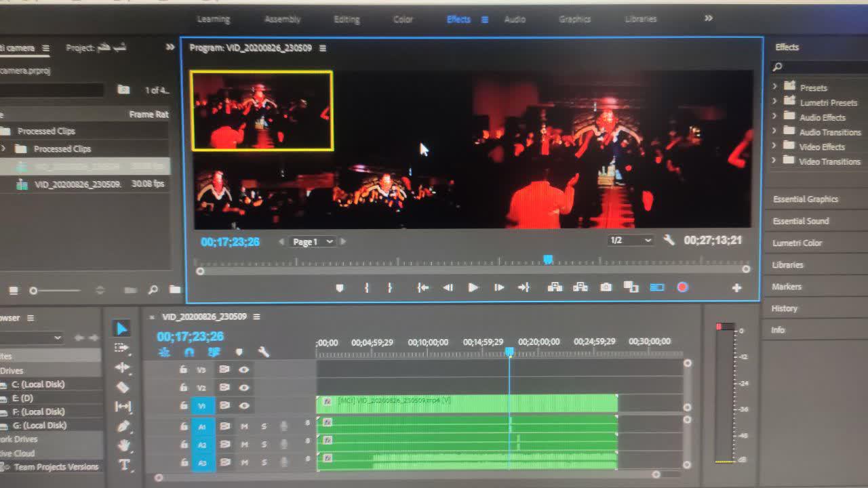Image resolution: width=868 pixels, height=488 pixels.
Task: Go to In point in Program monitor
Action: click(423, 287)
